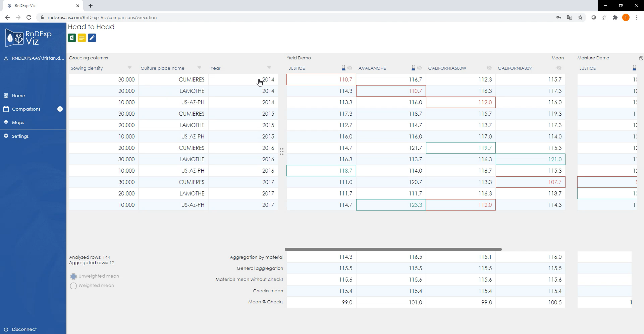Go to Maps in sidebar
This screenshot has height=334, width=644.
click(x=18, y=123)
